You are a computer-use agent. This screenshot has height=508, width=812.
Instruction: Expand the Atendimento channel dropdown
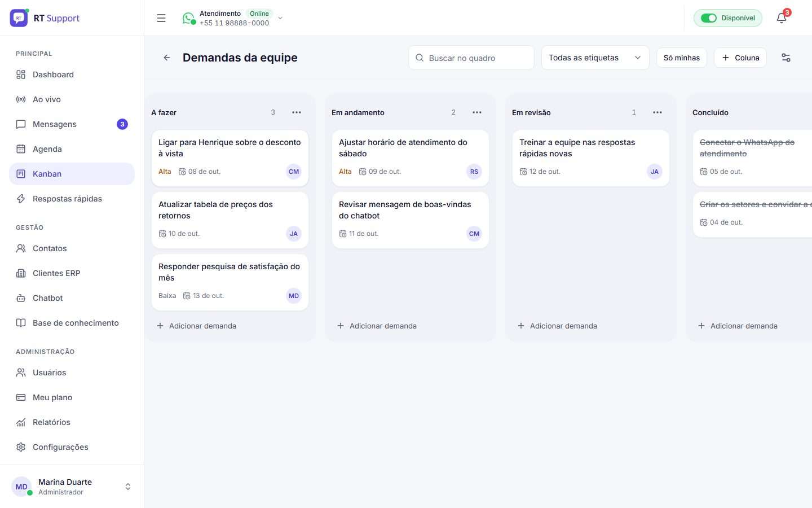280,18
